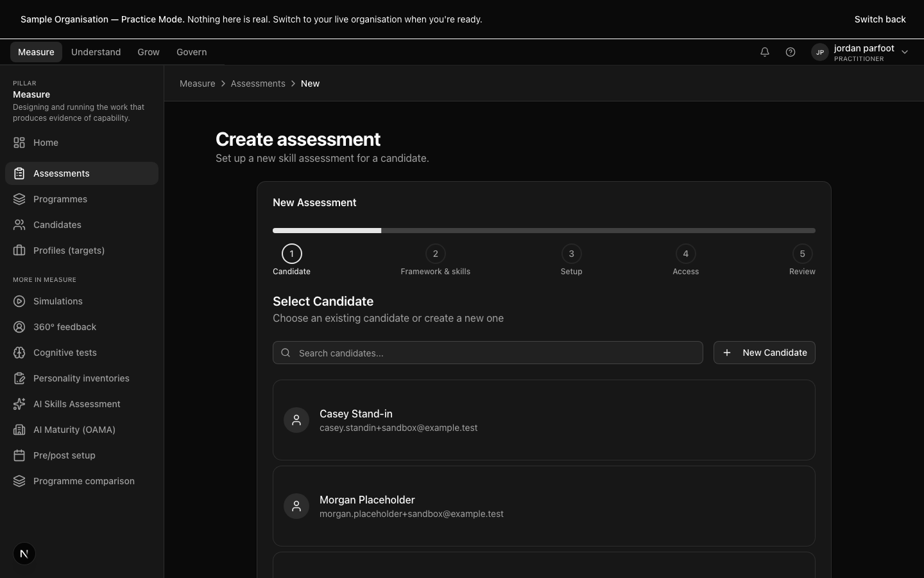The height and width of the screenshot is (578, 924).
Task: Click the email morgan.placeholder+sandbox@example.test
Action: pos(411,514)
